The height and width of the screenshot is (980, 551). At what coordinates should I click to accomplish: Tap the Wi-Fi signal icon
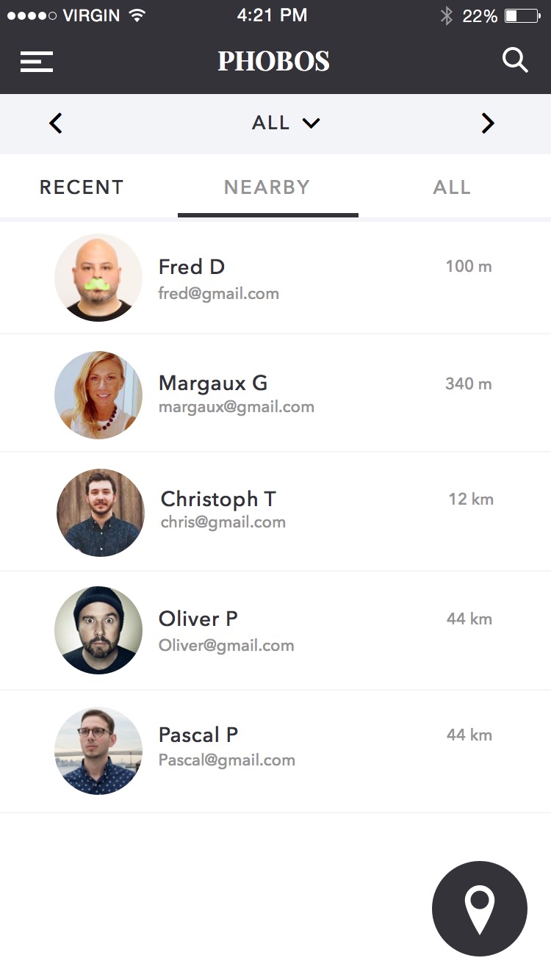[x=137, y=15]
